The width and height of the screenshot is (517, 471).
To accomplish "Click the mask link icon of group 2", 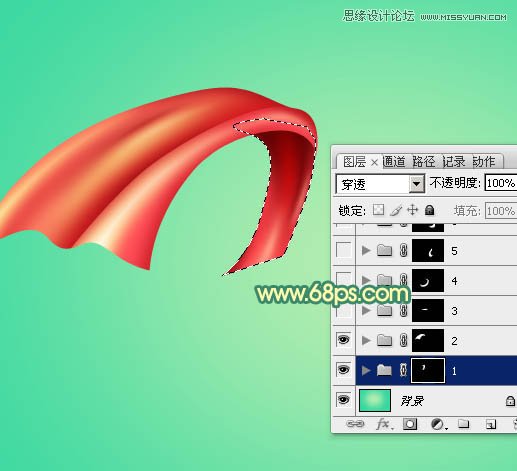I will [x=403, y=340].
